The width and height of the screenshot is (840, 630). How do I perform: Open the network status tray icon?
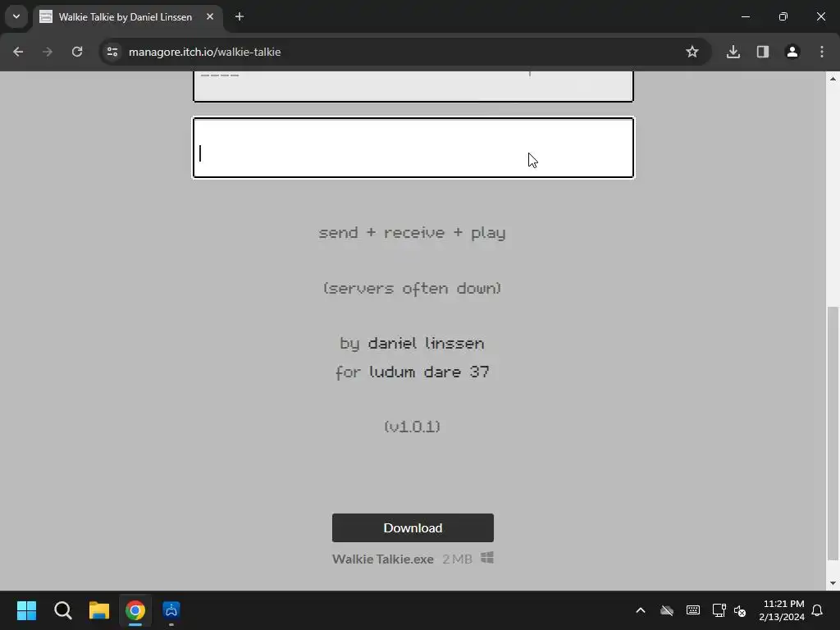(x=719, y=610)
